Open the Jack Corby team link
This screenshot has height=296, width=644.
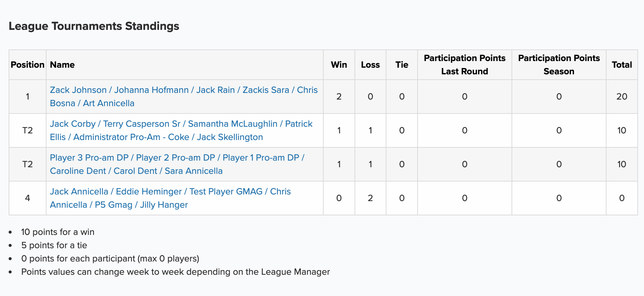point(181,130)
